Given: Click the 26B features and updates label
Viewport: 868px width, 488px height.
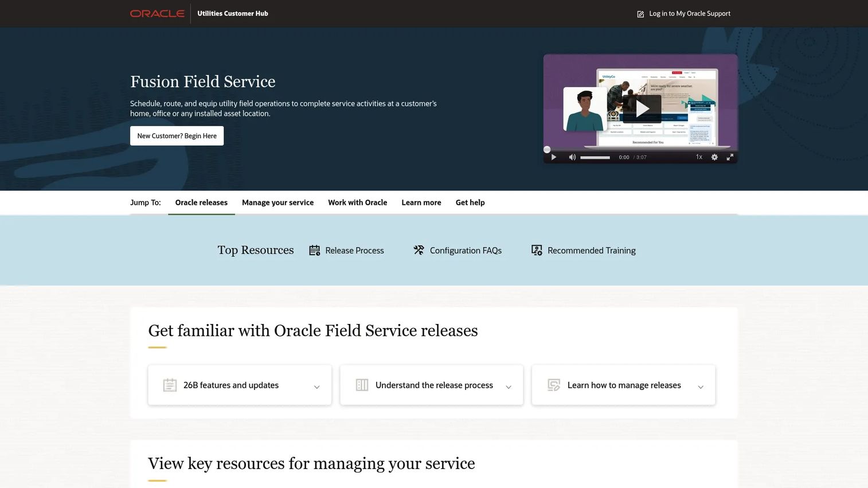Looking at the screenshot, I should (231, 385).
